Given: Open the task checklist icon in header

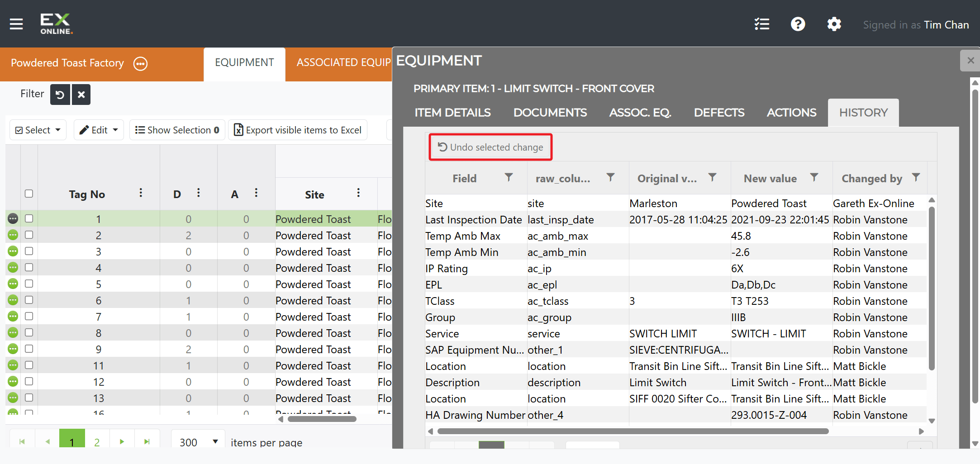Looking at the screenshot, I should pyautogui.click(x=762, y=24).
